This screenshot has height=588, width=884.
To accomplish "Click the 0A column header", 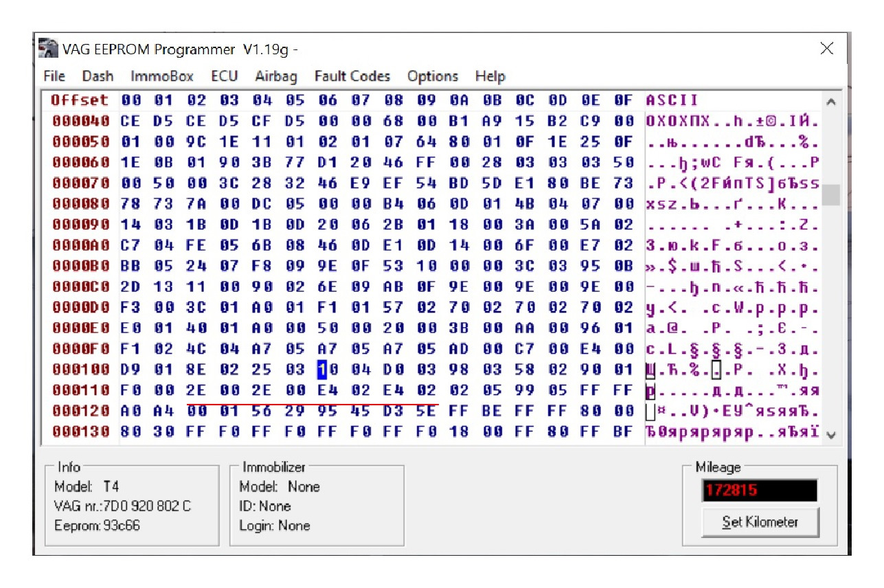I will click(459, 100).
